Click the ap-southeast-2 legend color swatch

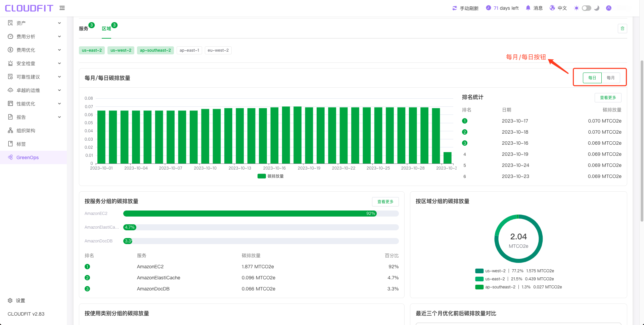tap(479, 287)
